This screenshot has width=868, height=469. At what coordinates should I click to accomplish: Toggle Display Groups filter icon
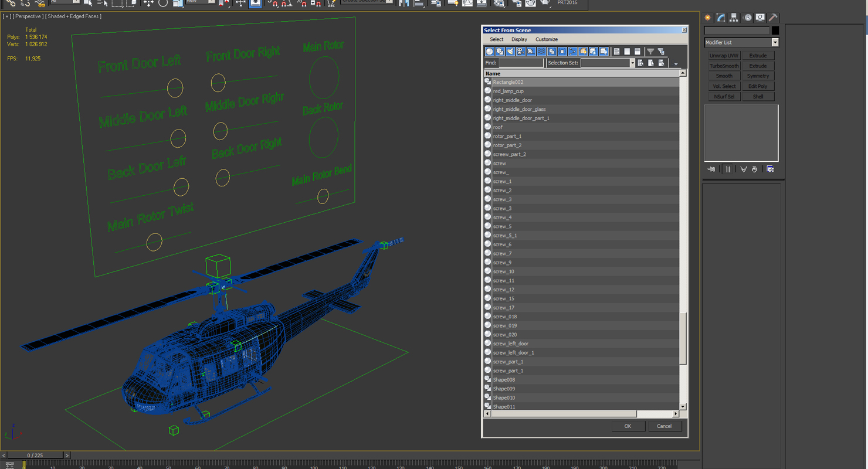point(552,52)
